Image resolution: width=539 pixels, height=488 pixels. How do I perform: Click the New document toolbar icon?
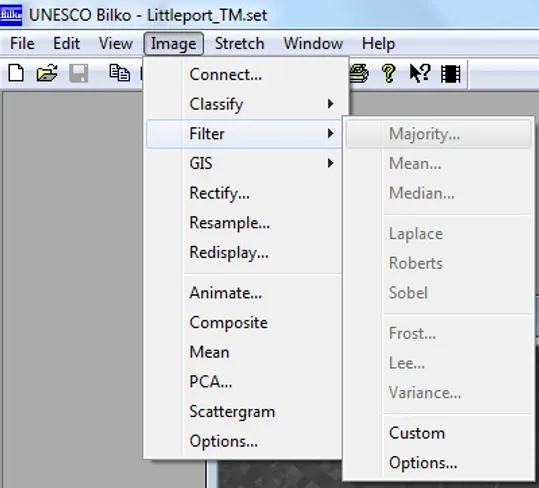(16, 73)
